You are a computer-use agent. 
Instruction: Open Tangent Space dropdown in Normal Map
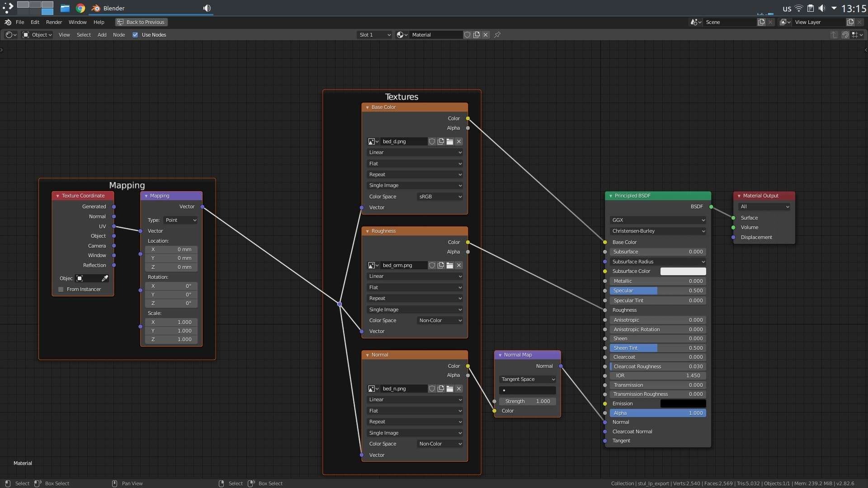click(x=528, y=379)
